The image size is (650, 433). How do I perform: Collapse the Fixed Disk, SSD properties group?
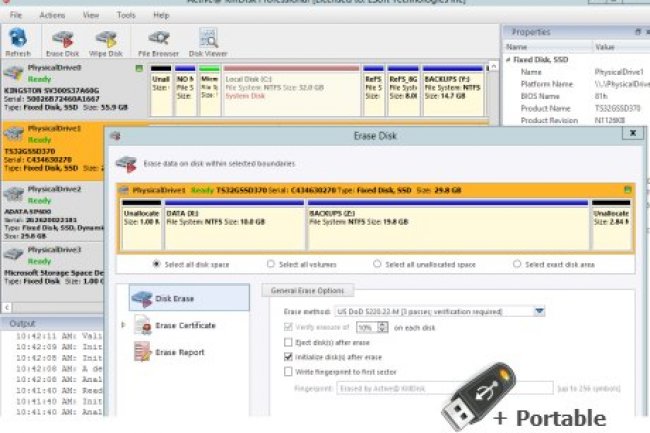[x=508, y=60]
